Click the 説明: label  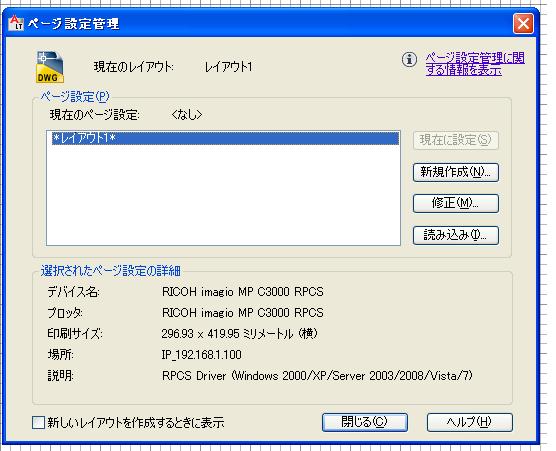click(x=61, y=375)
